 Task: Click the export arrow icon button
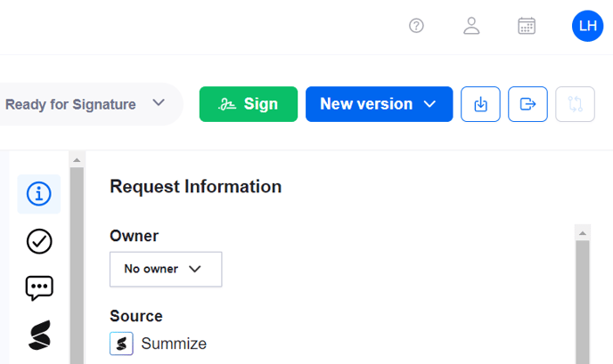pyautogui.click(x=527, y=104)
